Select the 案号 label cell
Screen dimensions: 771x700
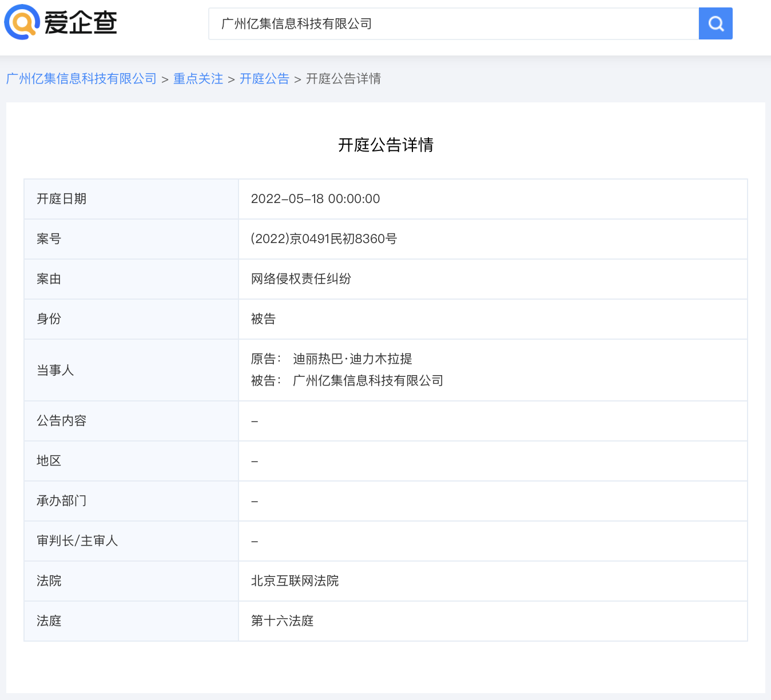pos(131,239)
